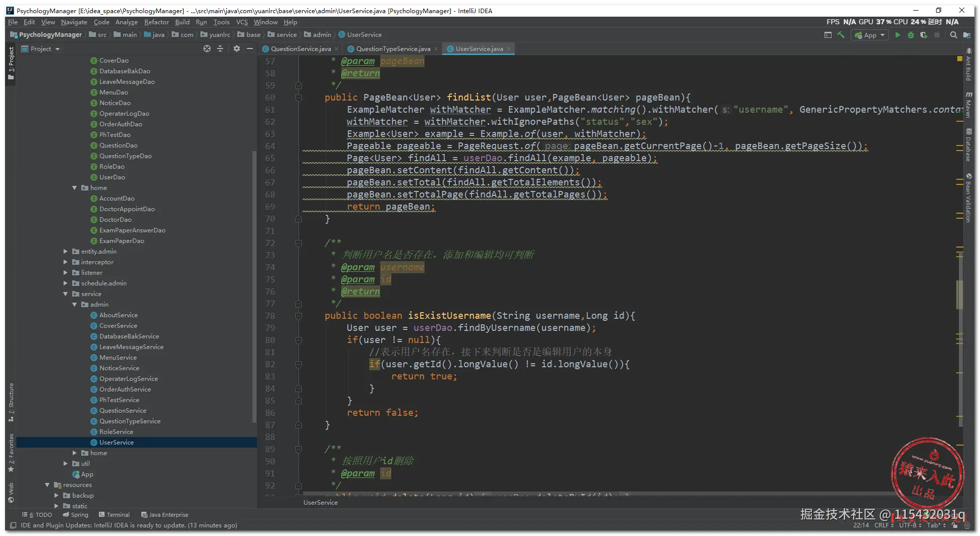Change file encoding UTF-8 in status bar
Viewport: 980px width, 536px height.
click(x=910, y=525)
